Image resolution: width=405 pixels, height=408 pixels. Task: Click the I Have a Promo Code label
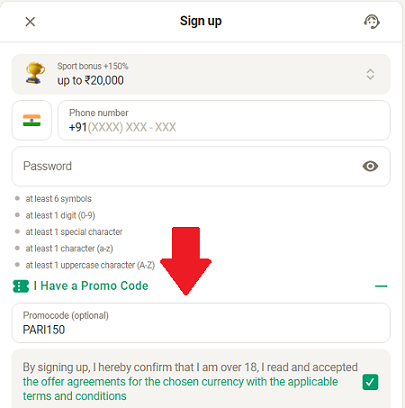tap(91, 286)
